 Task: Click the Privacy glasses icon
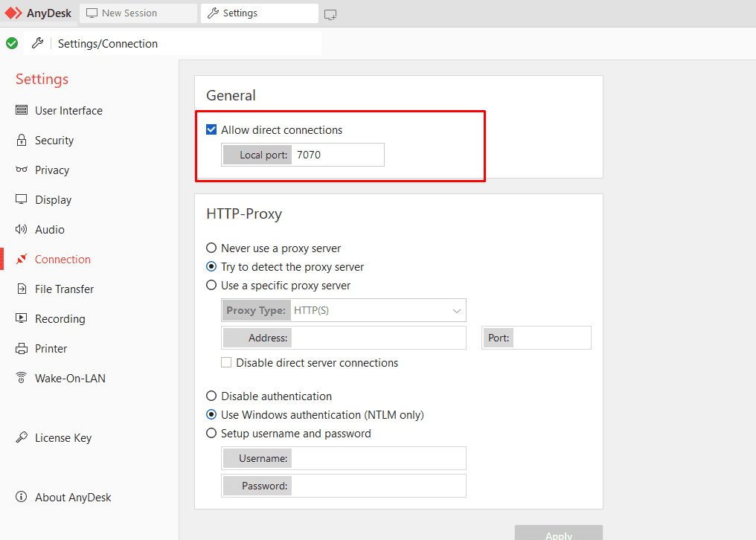pyautogui.click(x=22, y=170)
